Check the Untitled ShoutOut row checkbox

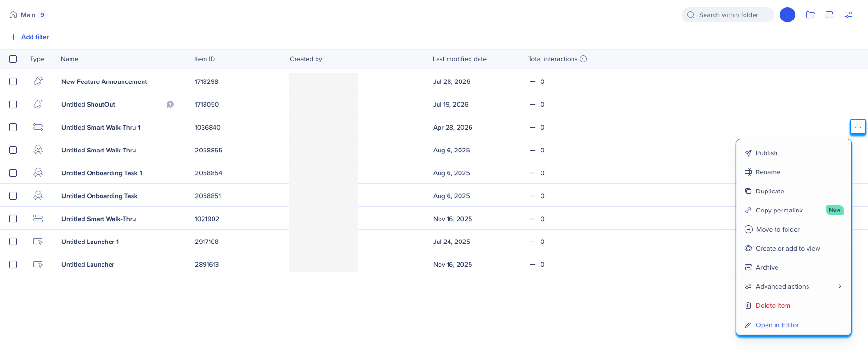pyautogui.click(x=13, y=104)
